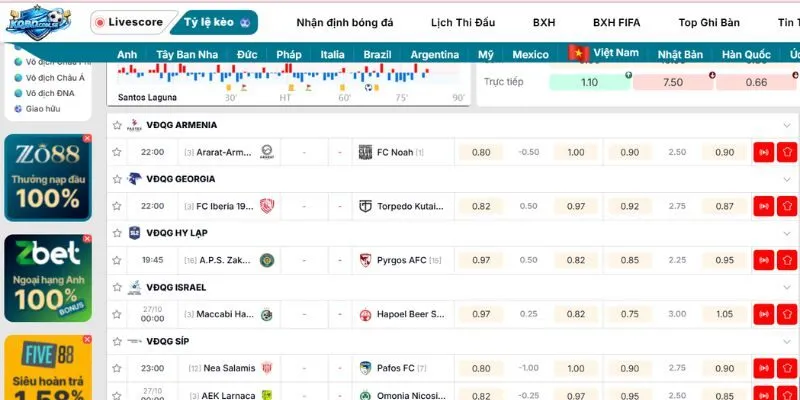Click the Hapoel Beer Sheva club crest
Viewport: 800px width, 400px height.
365,315
